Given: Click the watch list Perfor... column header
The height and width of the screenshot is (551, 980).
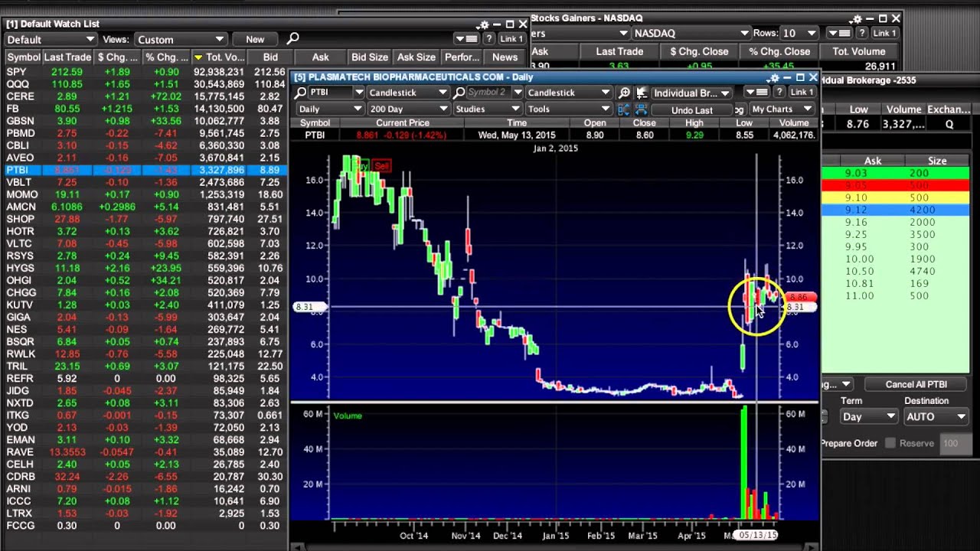Looking at the screenshot, I should tap(462, 57).
